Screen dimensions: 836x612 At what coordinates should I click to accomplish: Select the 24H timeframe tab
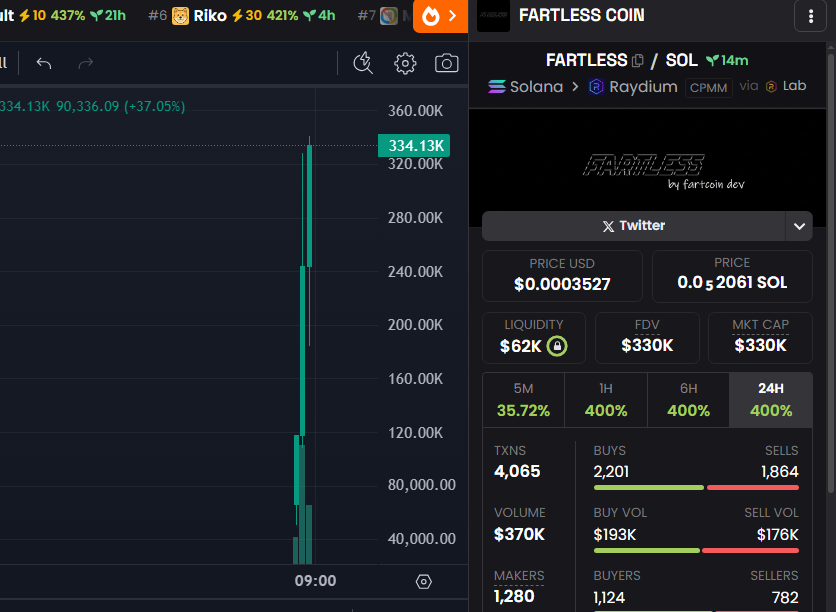[771, 400]
